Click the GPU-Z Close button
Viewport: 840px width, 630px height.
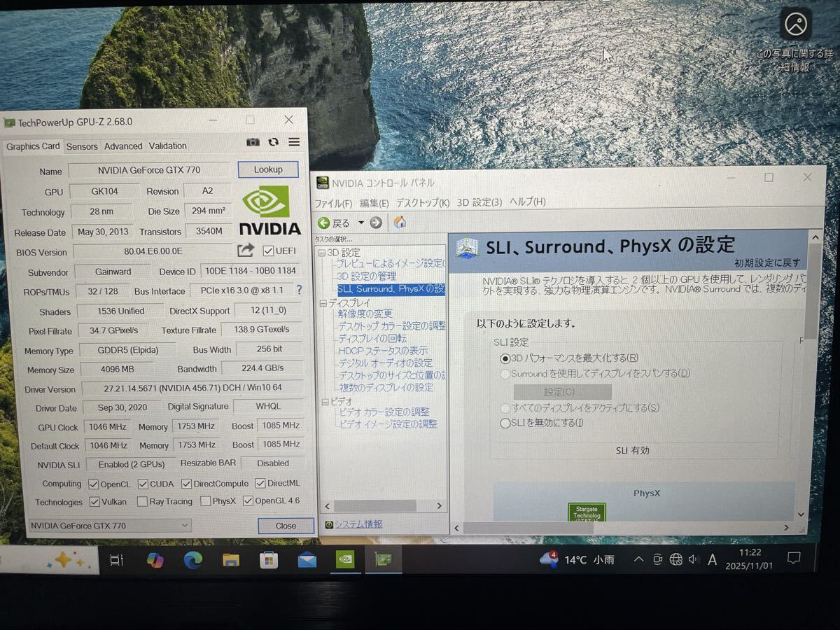pyautogui.click(x=286, y=526)
